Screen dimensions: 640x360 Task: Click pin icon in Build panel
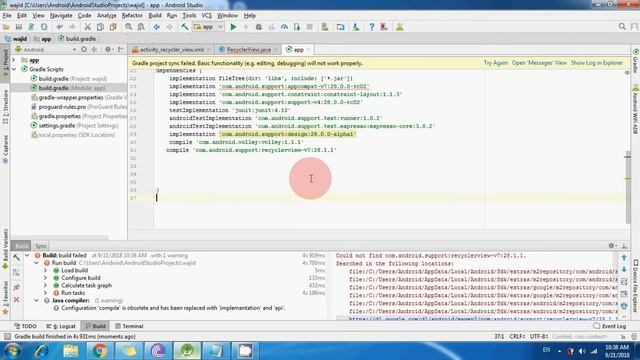coord(16,287)
